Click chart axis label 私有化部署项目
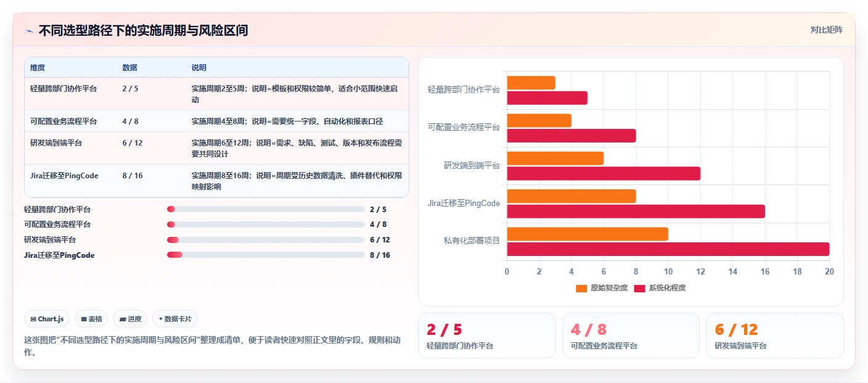 (472, 241)
